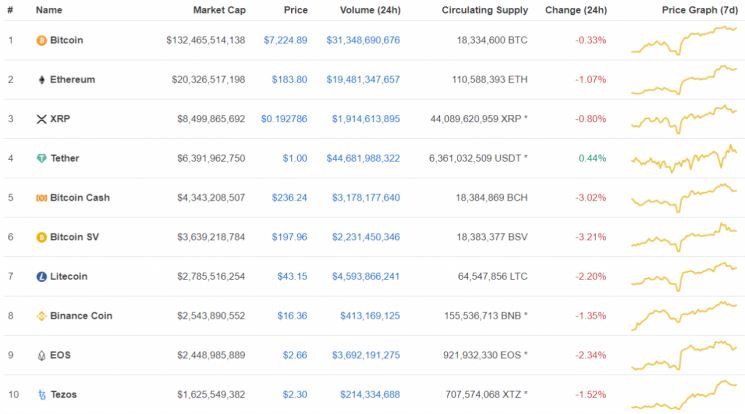
Task: Sort by Change (24h) column header
Action: coord(576,10)
